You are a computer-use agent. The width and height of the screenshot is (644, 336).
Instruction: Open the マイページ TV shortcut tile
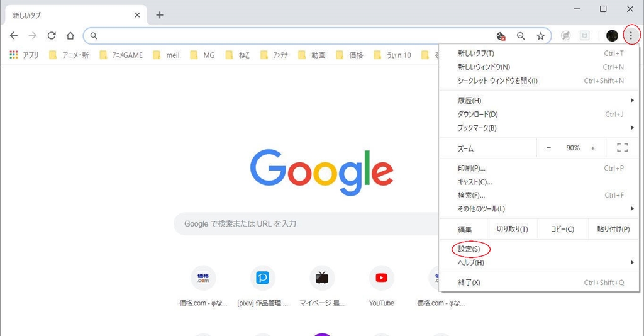[322, 286]
